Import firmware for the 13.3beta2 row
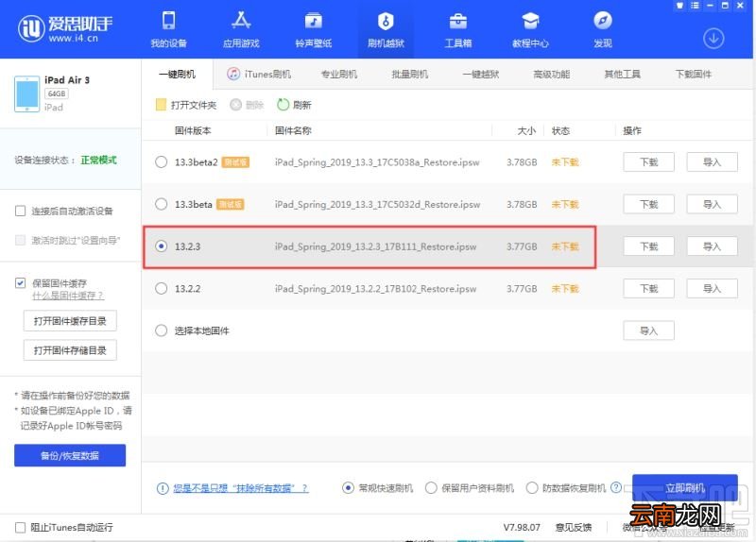756x542 pixels. click(713, 161)
